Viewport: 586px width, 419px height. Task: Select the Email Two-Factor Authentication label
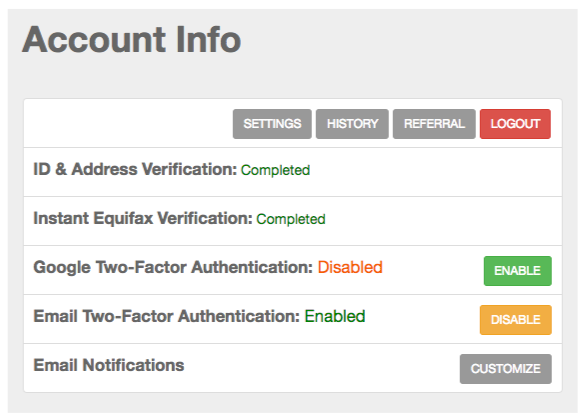coord(167,316)
